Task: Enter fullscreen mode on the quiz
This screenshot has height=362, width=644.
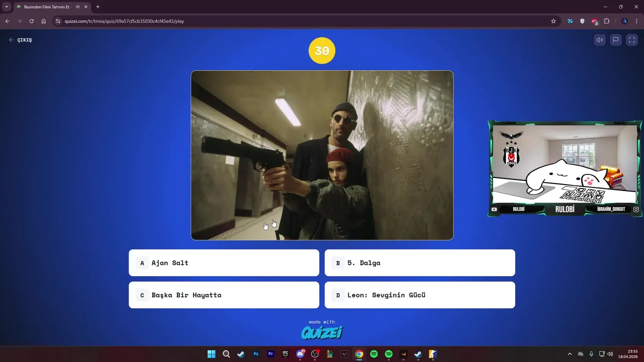Action: (632, 40)
